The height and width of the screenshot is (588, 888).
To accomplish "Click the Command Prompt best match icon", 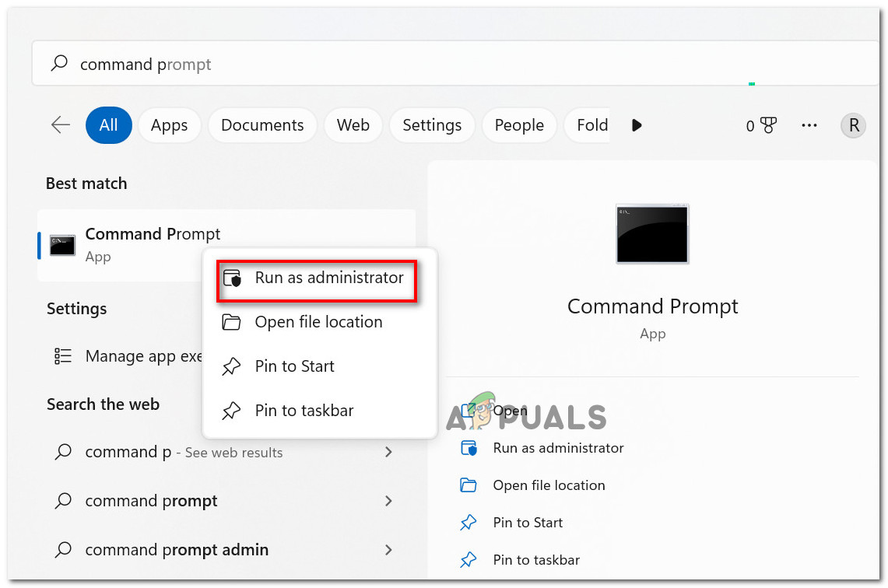I will click(x=62, y=245).
